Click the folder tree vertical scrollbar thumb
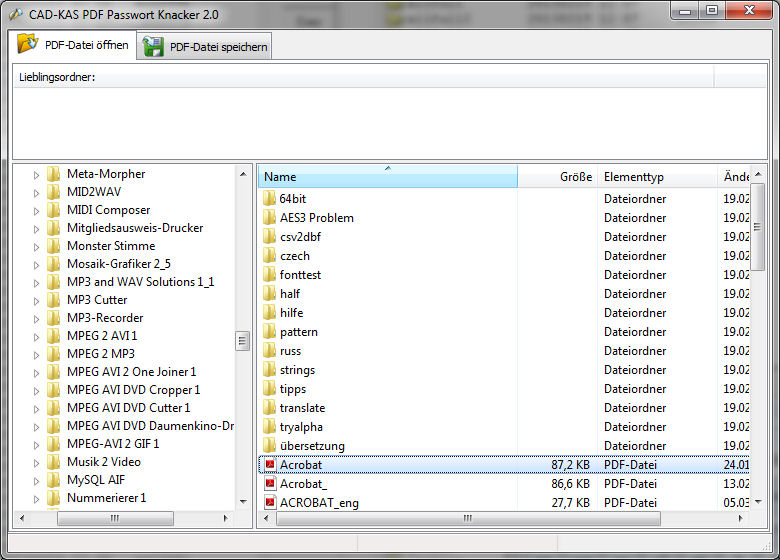Screen dimensions: 780x560 pyautogui.click(x=243, y=341)
